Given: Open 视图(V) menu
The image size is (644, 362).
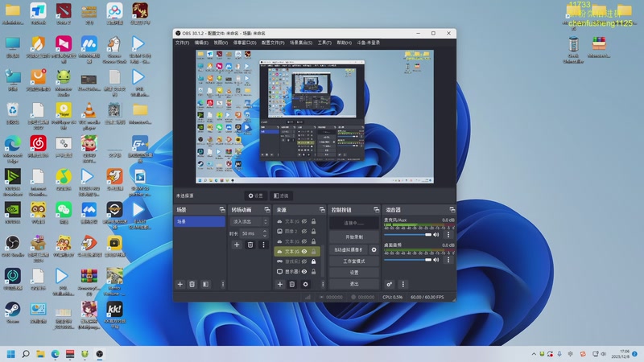Looking at the screenshot, I should pyautogui.click(x=221, y=43).
